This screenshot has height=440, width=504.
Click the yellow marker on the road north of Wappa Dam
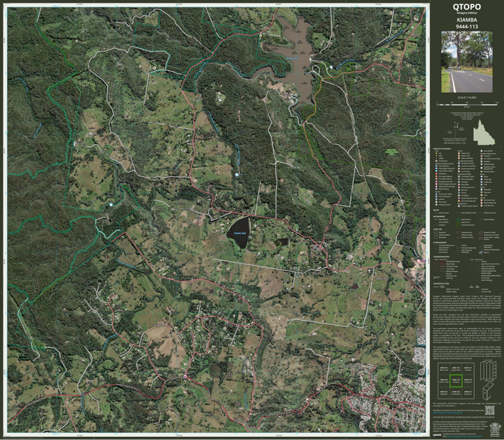coord(261,35)
